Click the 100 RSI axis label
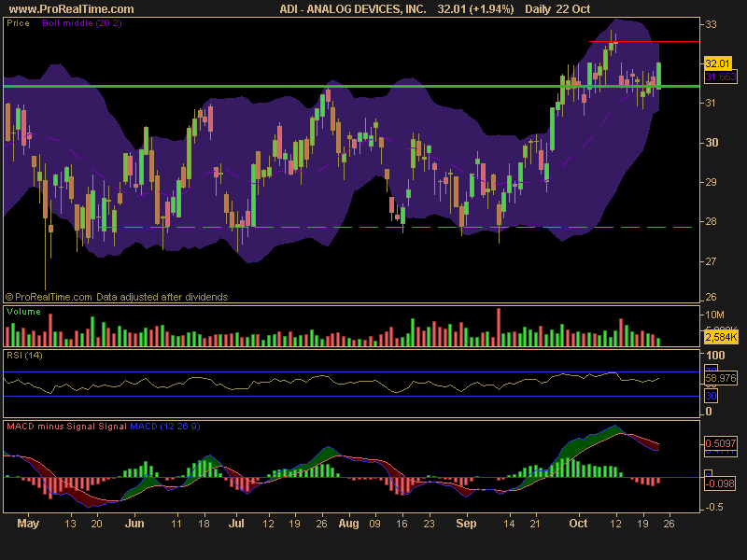This screenshot has width=747, height=560. pyautogui.click(x=715, y=356)
